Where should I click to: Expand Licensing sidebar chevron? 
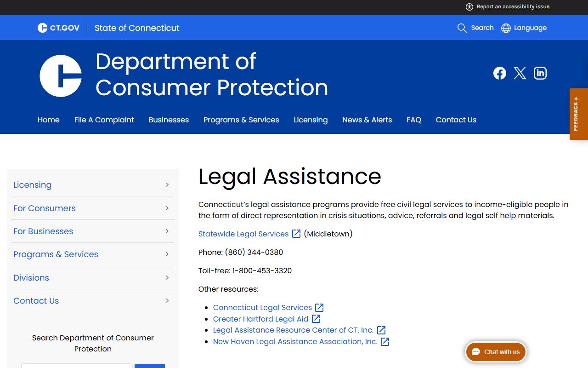167,185
